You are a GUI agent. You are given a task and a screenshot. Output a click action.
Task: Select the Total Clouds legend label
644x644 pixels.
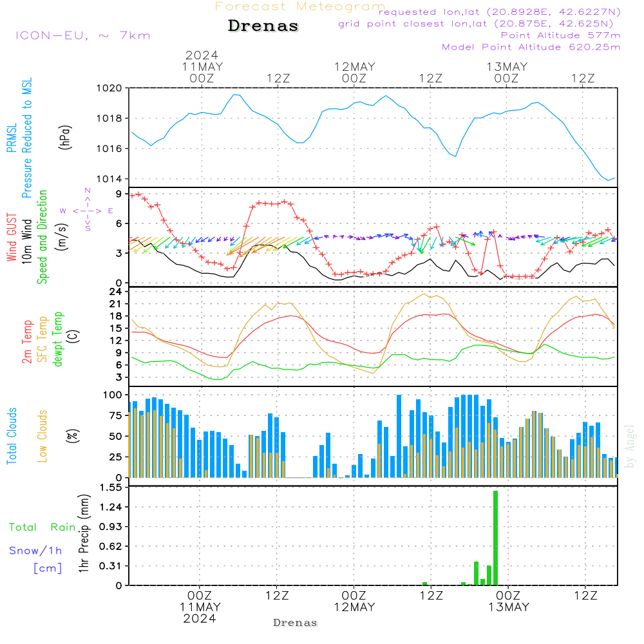12,436
